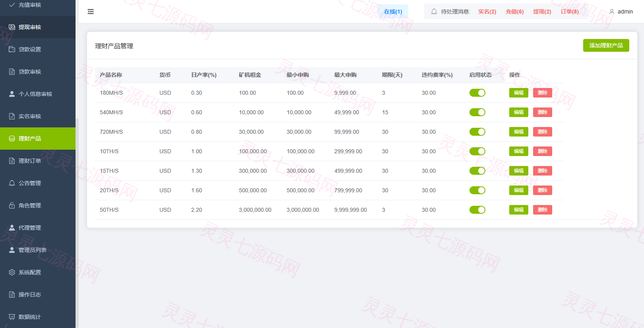Click the 实名审核 sidebar icon
Screen dimensions: 644x328
pyautogui.click(x=12, y=116)
